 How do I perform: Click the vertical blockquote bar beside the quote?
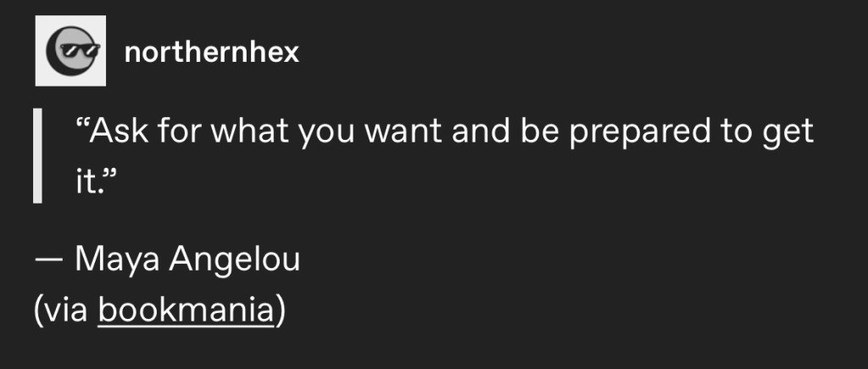click(x=37, y=155)
